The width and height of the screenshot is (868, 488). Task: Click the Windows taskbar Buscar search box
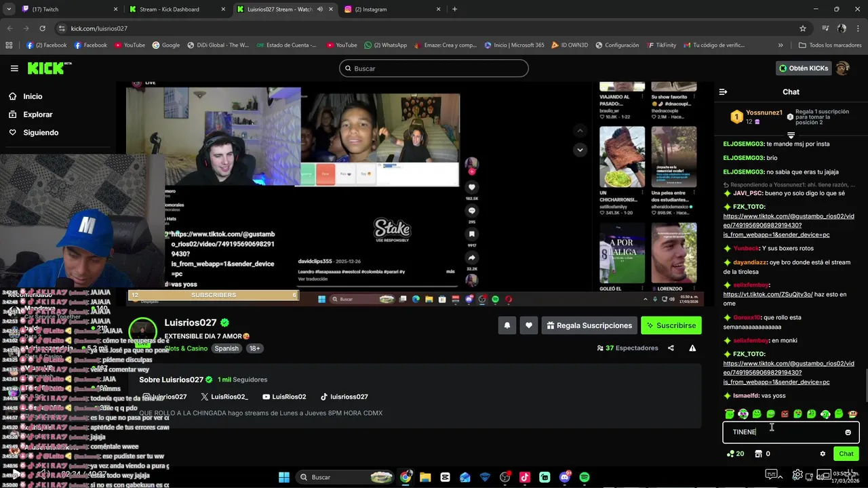346,477
